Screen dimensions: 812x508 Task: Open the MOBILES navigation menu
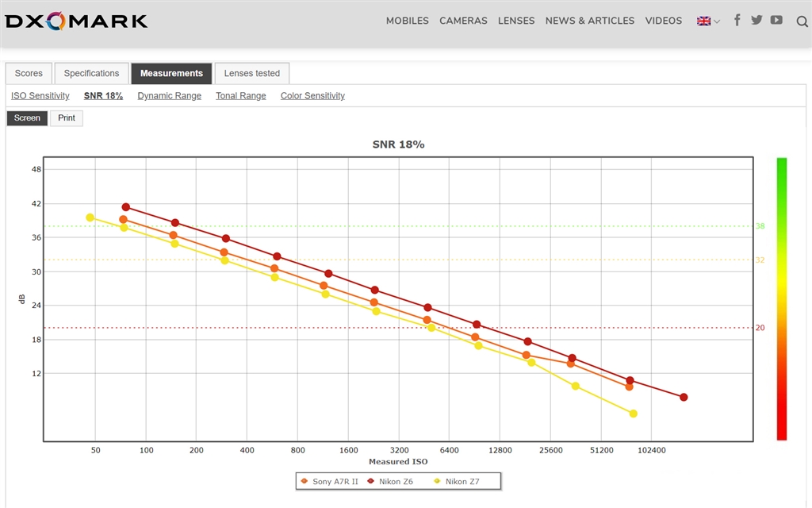tap(407, 21)
